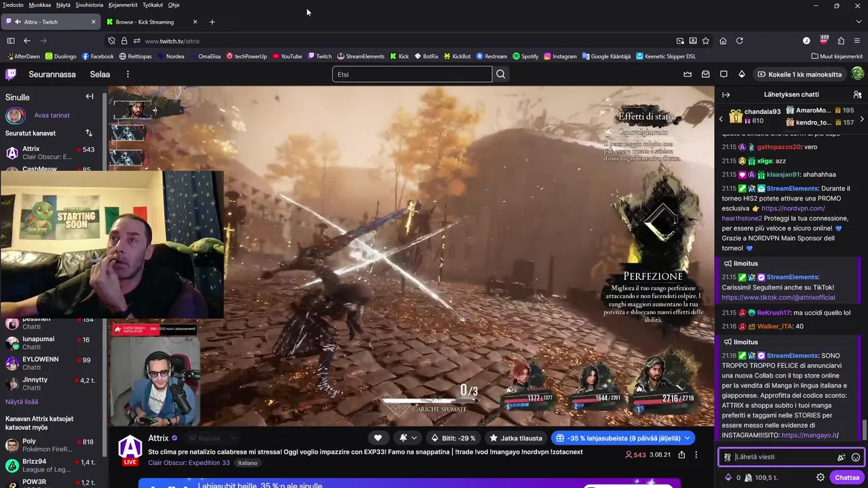Open EYLOWENN channel in sidebar
This screenshot has width=868, height=488.
tap(51, 363)
